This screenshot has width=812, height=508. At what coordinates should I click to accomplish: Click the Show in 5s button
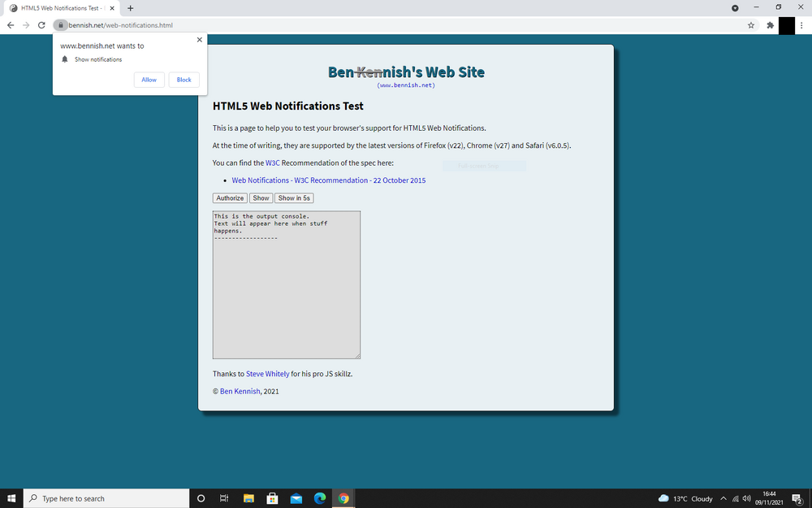tap(294, 198)
